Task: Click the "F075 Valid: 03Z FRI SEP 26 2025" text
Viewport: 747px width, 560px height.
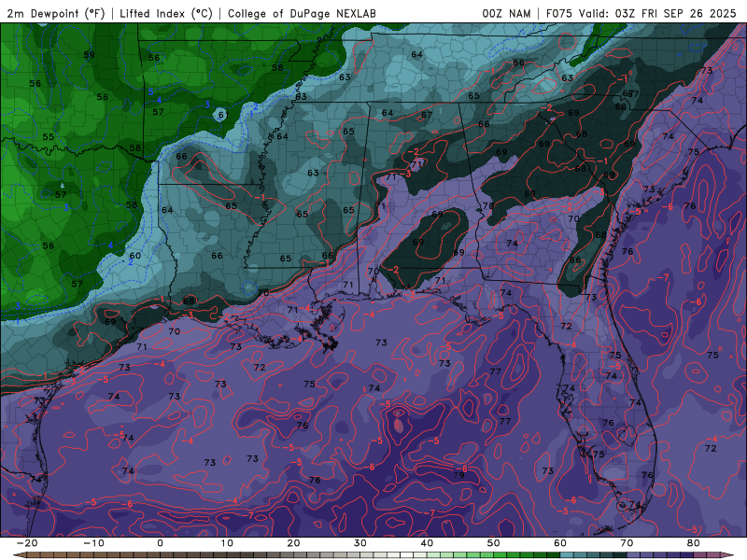Action: click(641, 14)
